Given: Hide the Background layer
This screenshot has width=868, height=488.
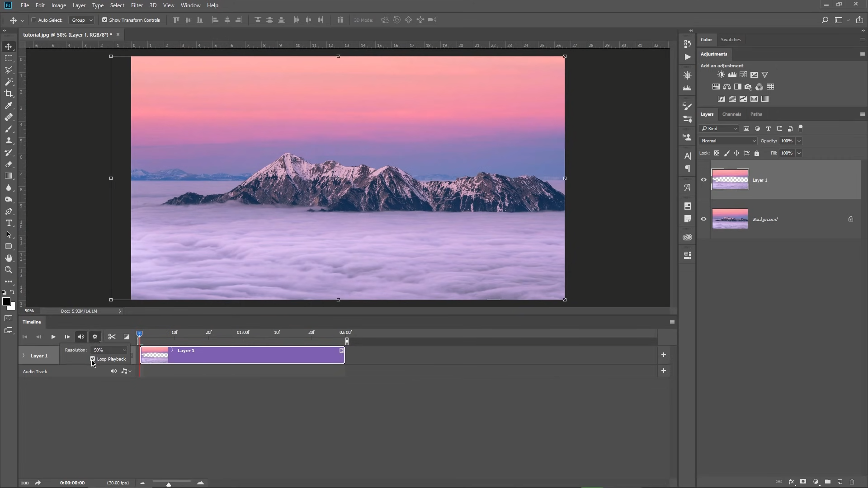Looking at the screenshot, I should point(704,219).
